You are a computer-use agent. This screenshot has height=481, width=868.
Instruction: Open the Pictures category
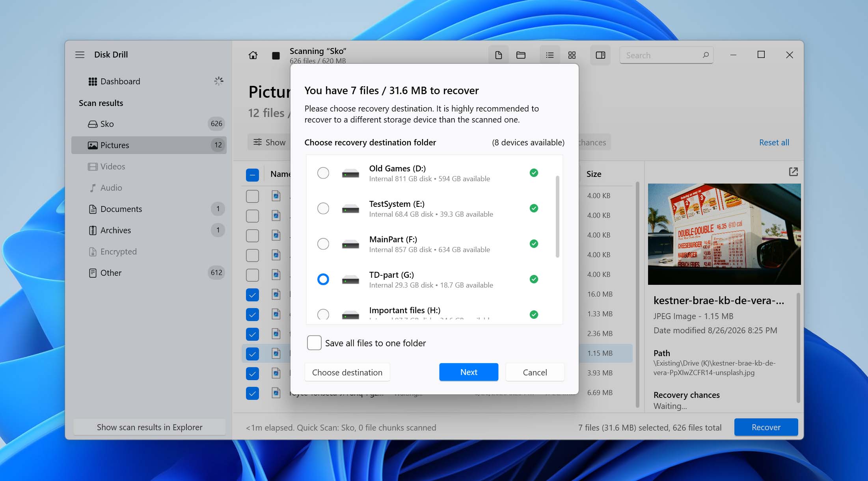pyautogui.click(x=149, y=145)
